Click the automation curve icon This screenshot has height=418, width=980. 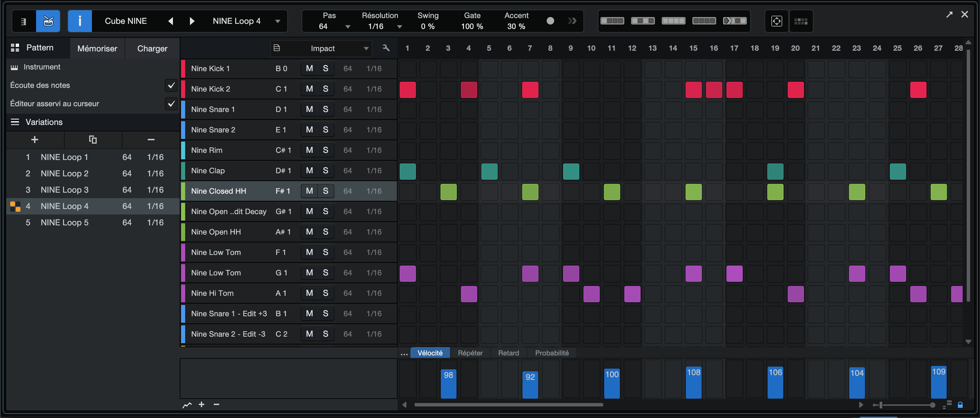click(x=187, y=405)
